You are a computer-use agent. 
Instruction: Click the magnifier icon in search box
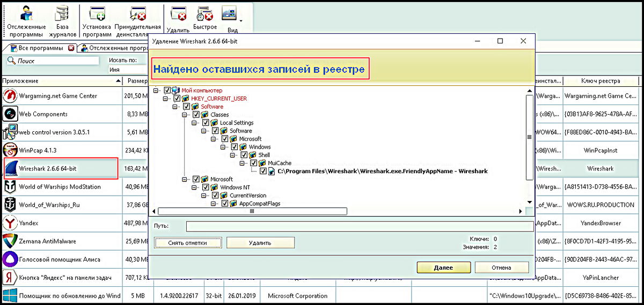coord(12,61)
